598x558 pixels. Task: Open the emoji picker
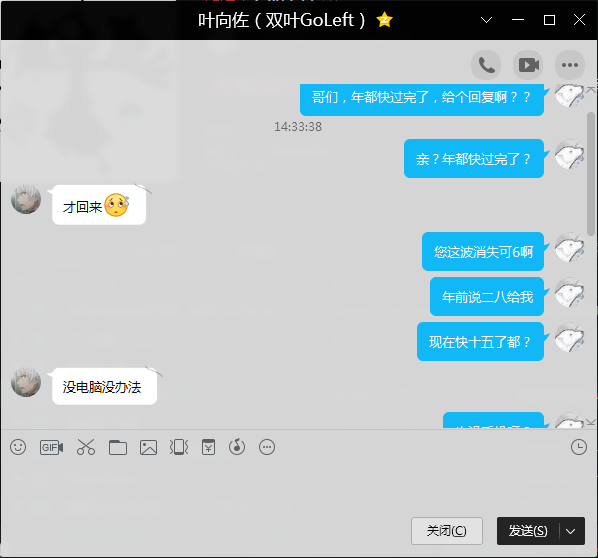[x=18, y=447]
